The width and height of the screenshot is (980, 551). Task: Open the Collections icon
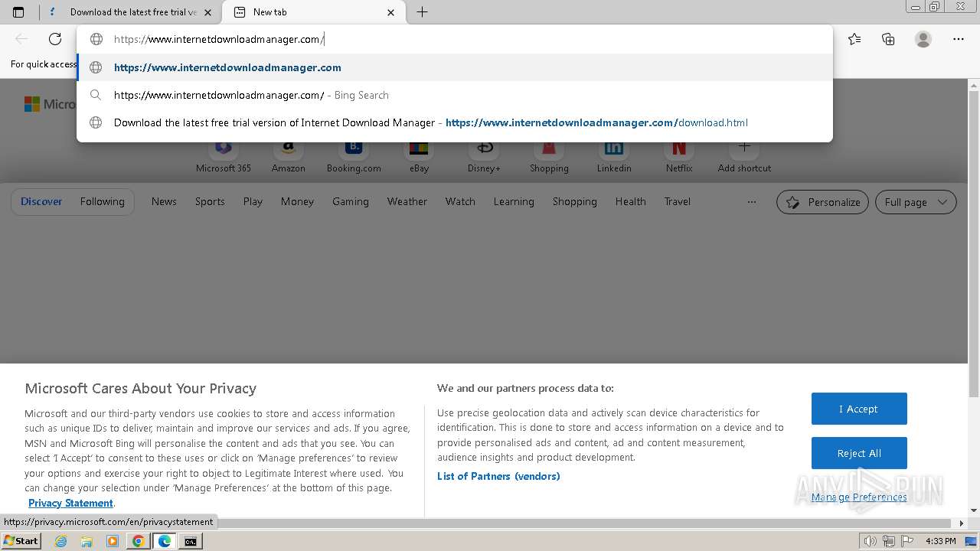[x=888, y=39]
